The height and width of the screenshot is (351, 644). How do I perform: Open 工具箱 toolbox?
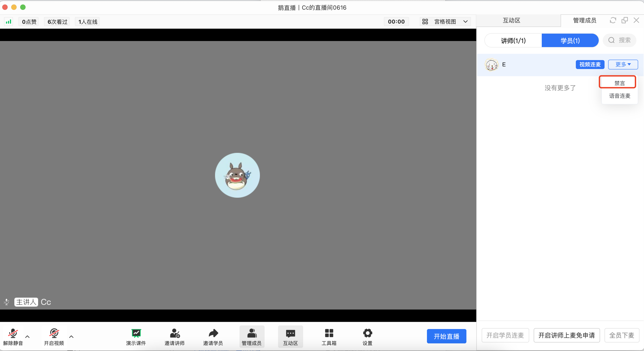tap(329, 336)
